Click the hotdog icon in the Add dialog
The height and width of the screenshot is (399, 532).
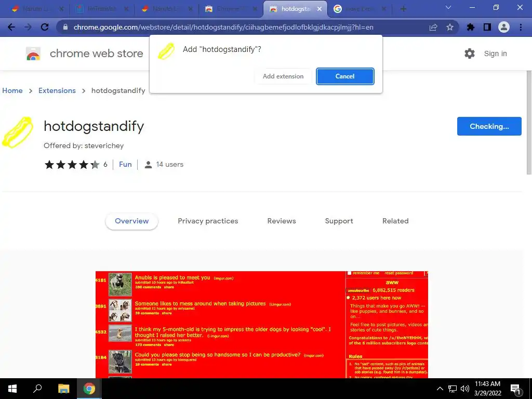tap(166, 51)
